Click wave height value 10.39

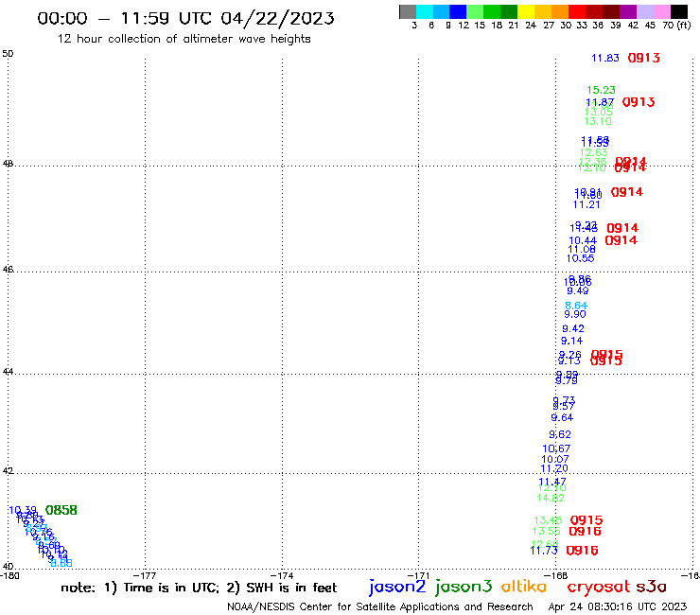point(23,511)
